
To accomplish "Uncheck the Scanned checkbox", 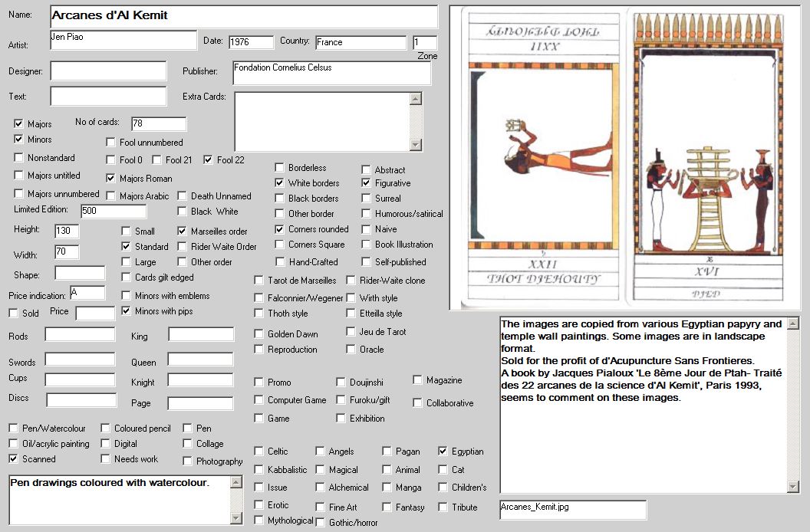I will [x=14, y=459].
